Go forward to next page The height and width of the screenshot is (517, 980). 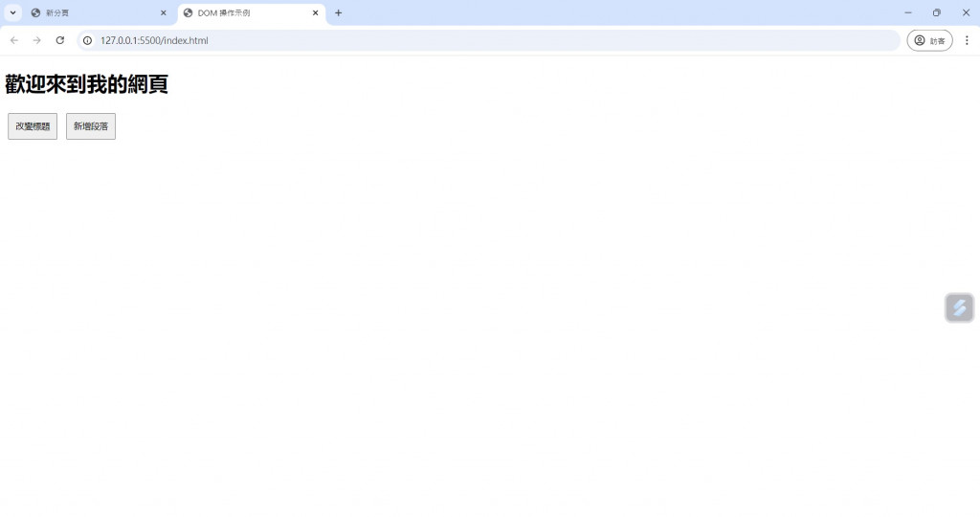(x=37, y=40)
